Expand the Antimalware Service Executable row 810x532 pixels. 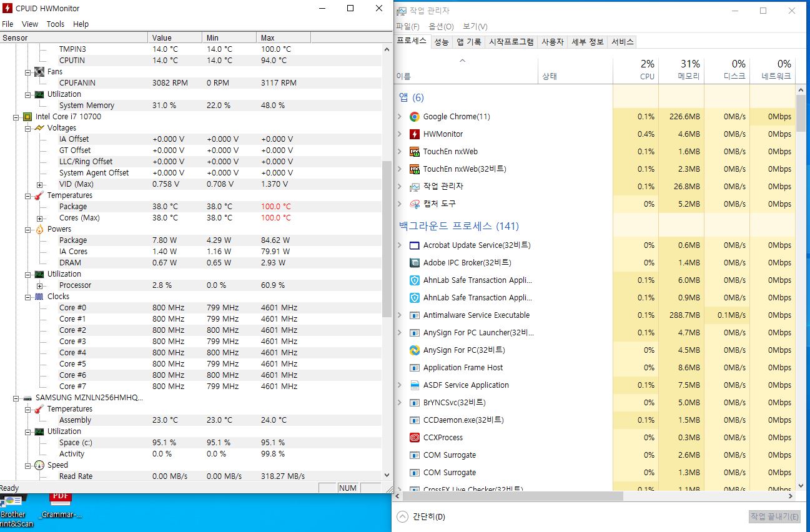(x=400, y=315)
